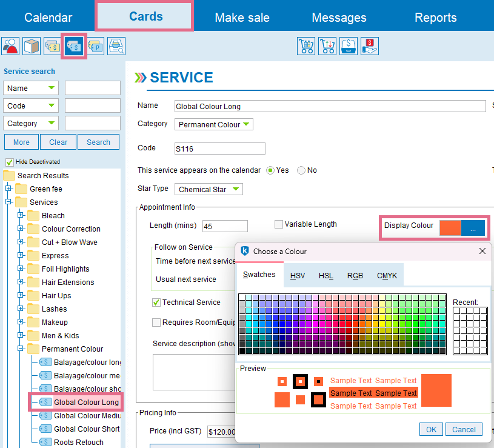Click the swatches colour grid palette

point(342,324)
